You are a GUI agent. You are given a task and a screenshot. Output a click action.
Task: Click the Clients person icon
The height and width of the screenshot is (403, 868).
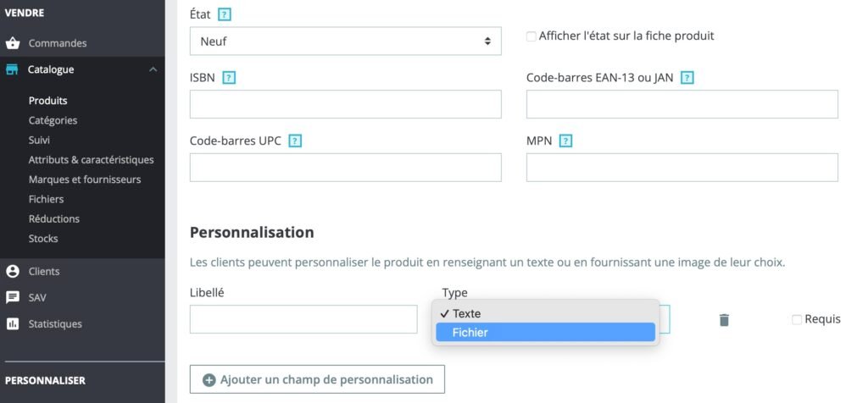pyautogui.click(x=12, y=272)
